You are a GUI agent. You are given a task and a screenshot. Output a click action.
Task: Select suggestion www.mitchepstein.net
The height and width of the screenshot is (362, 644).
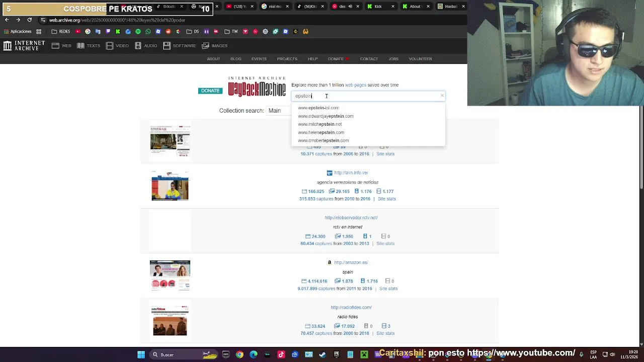pyautogui.click(x=319, y=124)
